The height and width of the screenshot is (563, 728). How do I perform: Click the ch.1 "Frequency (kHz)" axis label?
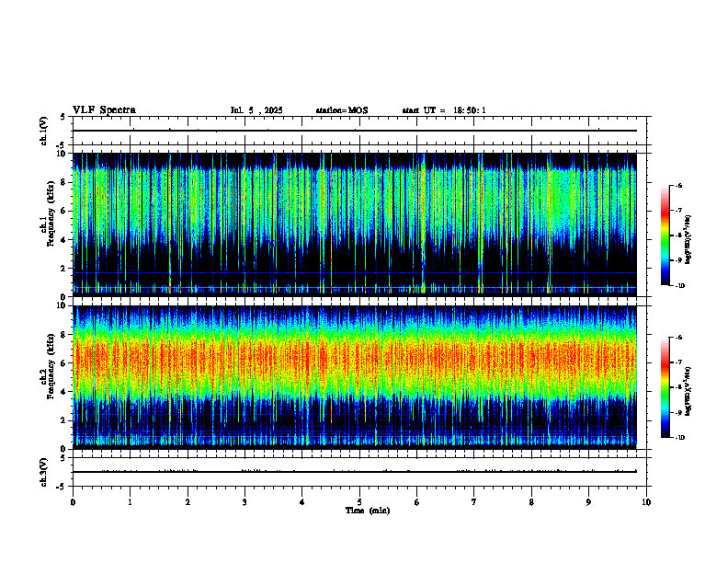pyautogui.click(x=51, y=214)
